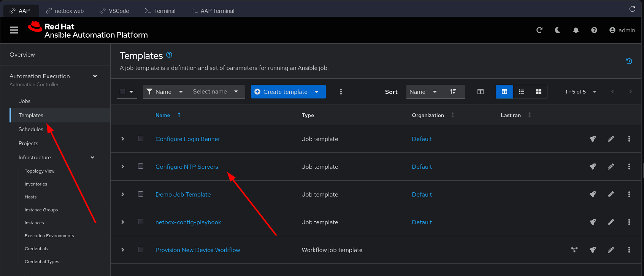Image resolution: width=644 pixels, height=276 pixels.
Task: Edit netbox-config-playbook template
Action: click(611, 222)
